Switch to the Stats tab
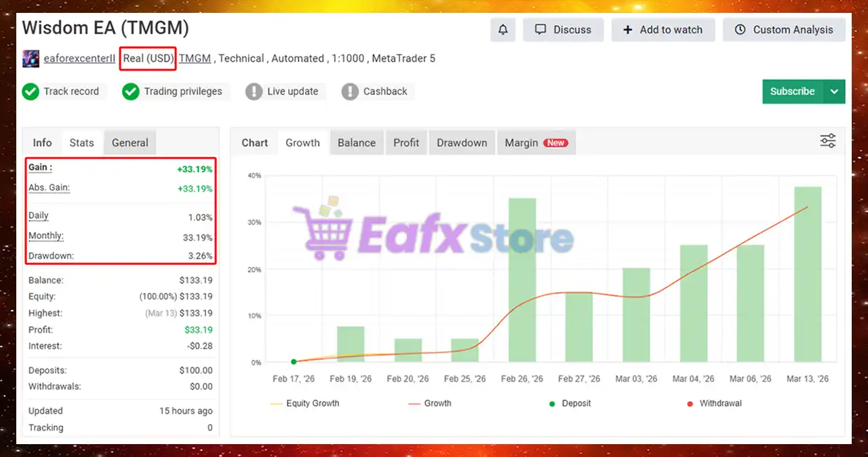The width and height of the screenshot is (868, 457). pyautogui.click(x=81, y=143)
